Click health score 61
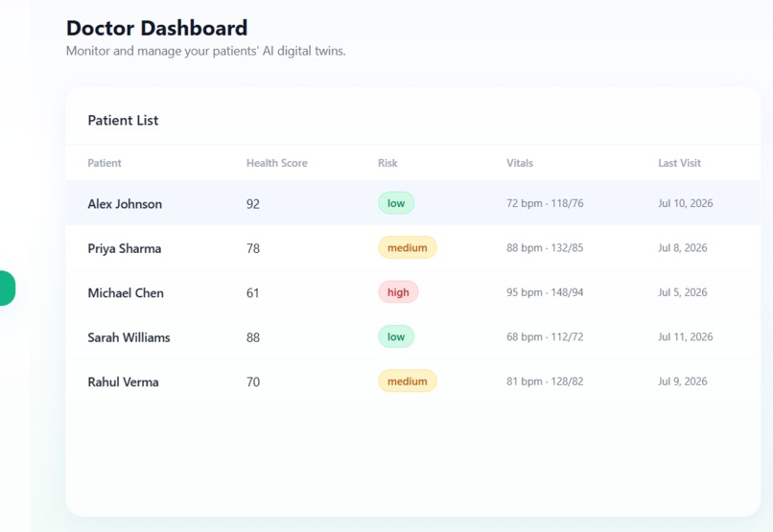 click(x=253, y=293)
